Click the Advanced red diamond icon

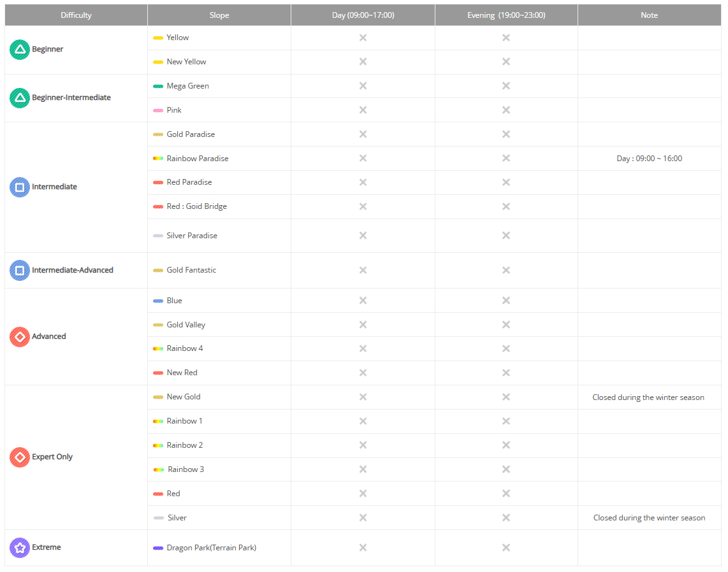click(20, 337)
